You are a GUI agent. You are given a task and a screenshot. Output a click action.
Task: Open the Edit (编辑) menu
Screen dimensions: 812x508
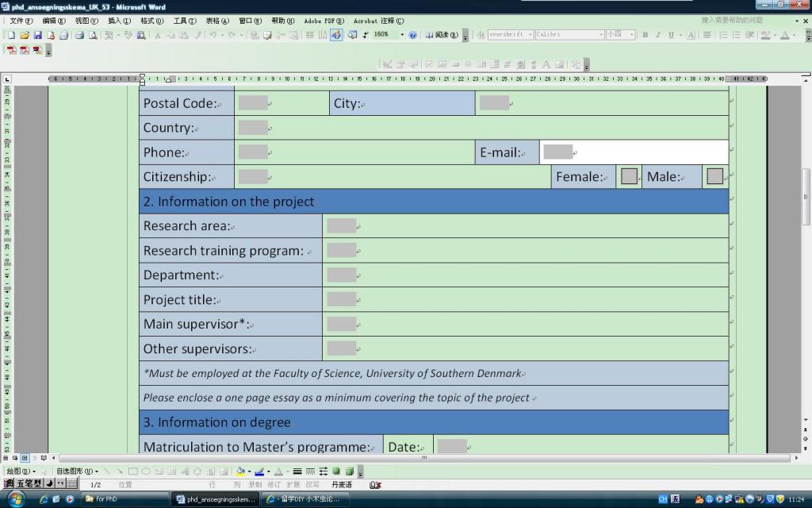pyautogui.click(x=54, y=21)
